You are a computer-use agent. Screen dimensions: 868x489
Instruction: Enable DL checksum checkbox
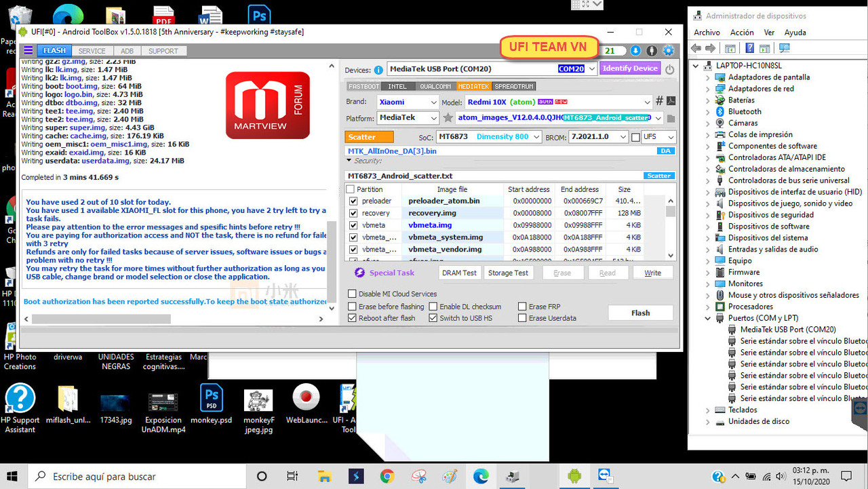pos(433,307)
